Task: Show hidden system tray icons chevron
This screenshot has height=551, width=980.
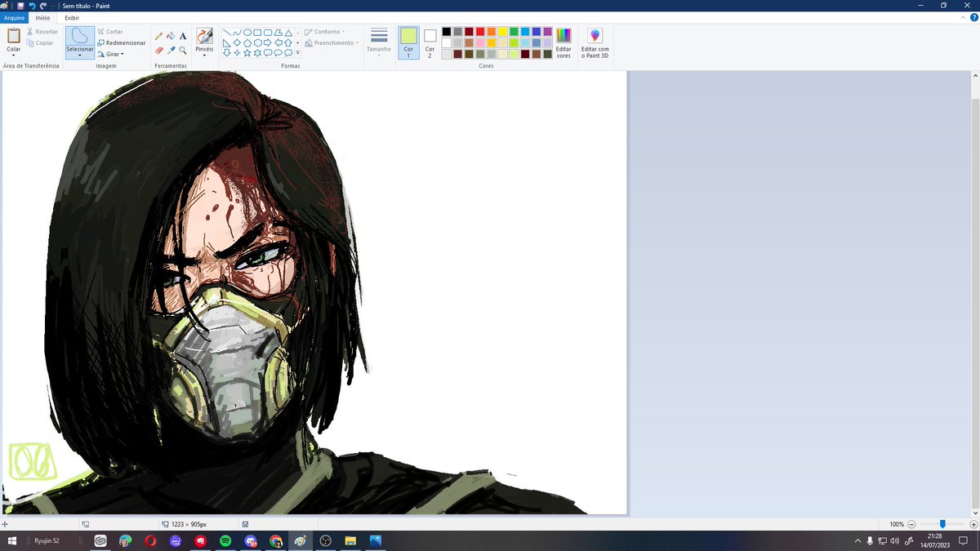Action: (x=857, y=540)
